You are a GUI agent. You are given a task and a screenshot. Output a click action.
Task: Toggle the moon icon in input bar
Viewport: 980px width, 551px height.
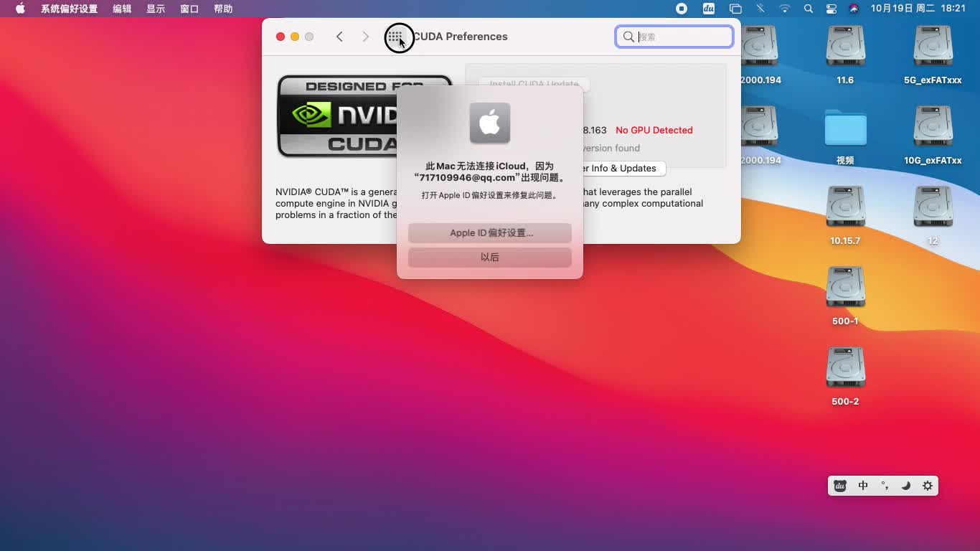(x=906, y=486)
